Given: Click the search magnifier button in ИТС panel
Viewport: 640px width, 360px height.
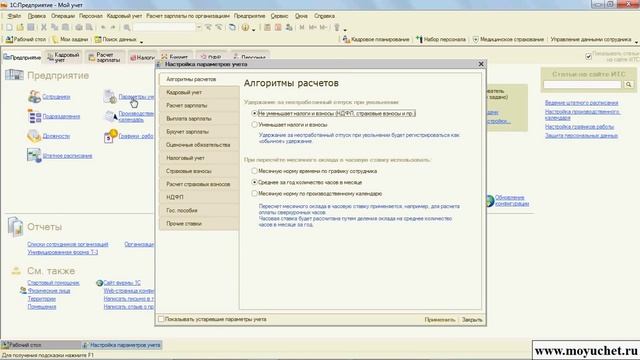Looking at the screenshot, I should [629, 84].
